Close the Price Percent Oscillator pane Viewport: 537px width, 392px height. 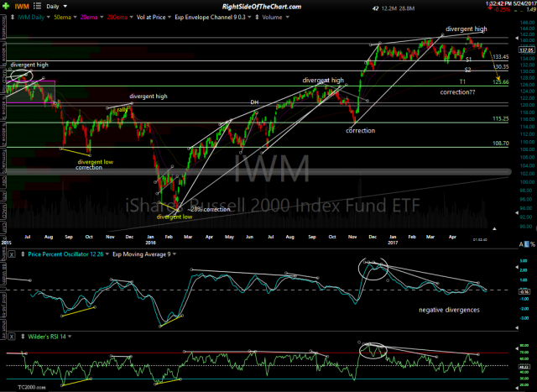(x=12, y=254)
